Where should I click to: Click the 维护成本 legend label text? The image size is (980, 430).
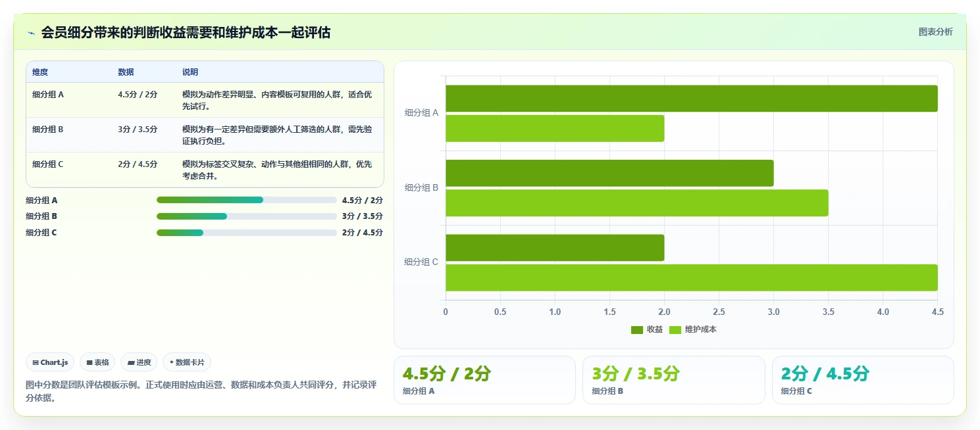pyautogui.click(x=701, y=329)
